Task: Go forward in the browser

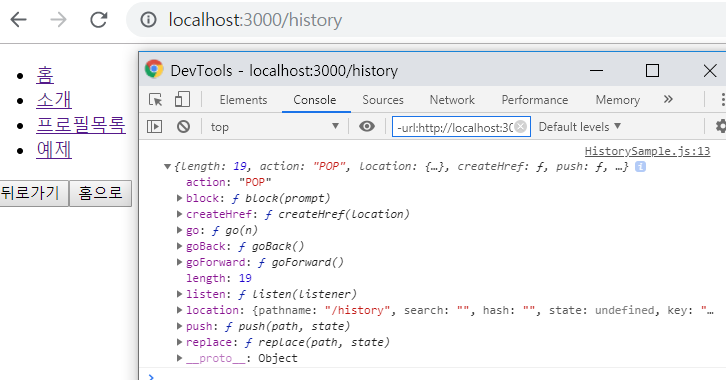Action: pyautogui.click(x=58, y=20)
